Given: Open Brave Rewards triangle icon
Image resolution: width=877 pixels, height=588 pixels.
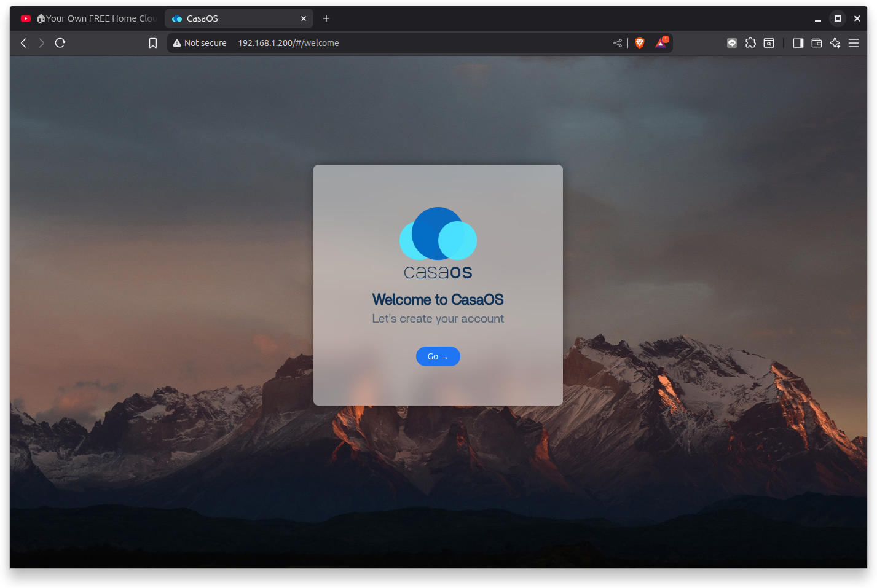Looking at the screenshot, I should (661, 43).
